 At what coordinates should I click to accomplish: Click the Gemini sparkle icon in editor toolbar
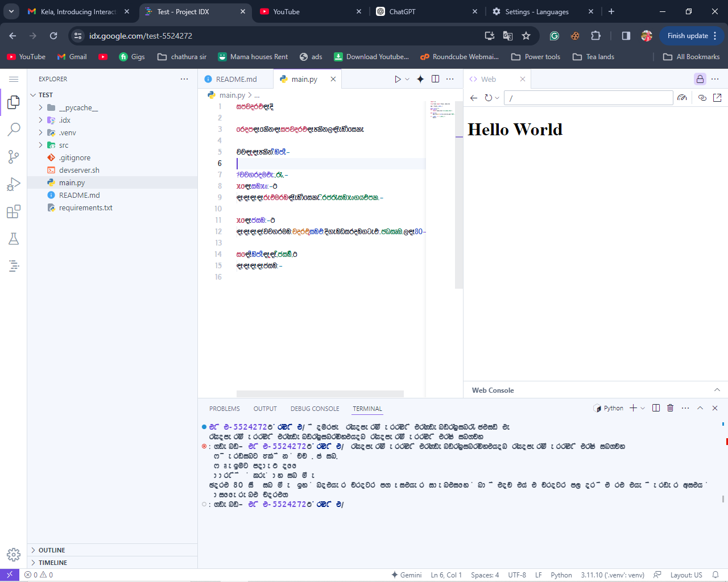coord(420,79)
